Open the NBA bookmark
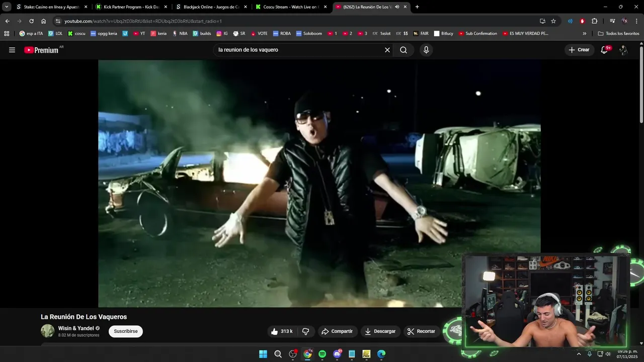The image size is (644, 362). click(x=180, y=34)
